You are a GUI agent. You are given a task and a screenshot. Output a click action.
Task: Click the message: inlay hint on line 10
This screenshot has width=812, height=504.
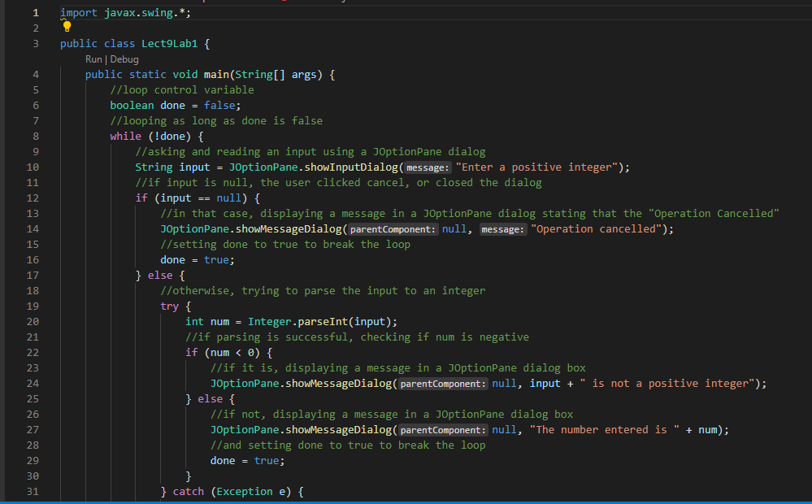(x=428, y=167)
